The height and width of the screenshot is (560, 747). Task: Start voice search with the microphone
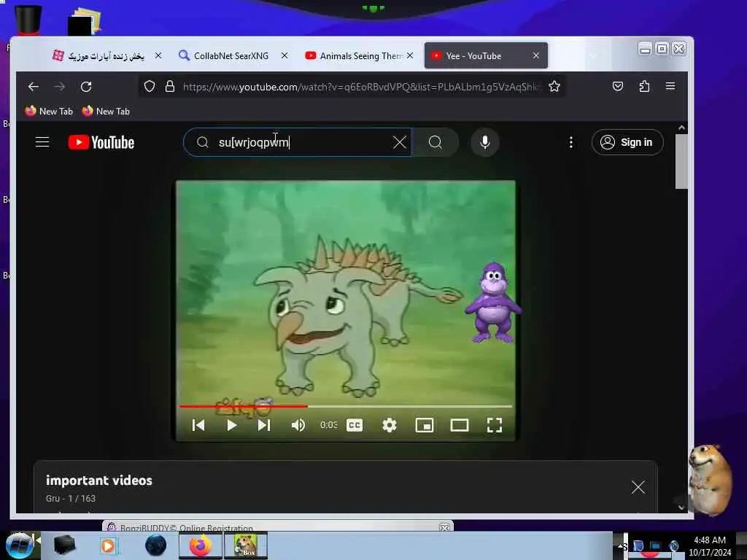(485, 142)
